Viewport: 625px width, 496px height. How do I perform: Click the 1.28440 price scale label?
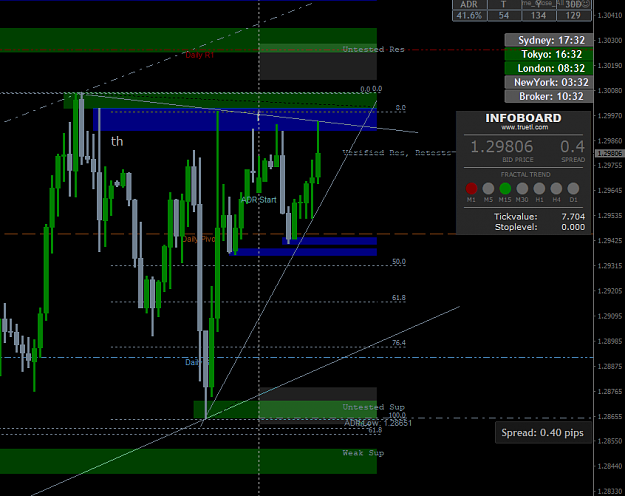pyautogui.click(x=610, y=466)
